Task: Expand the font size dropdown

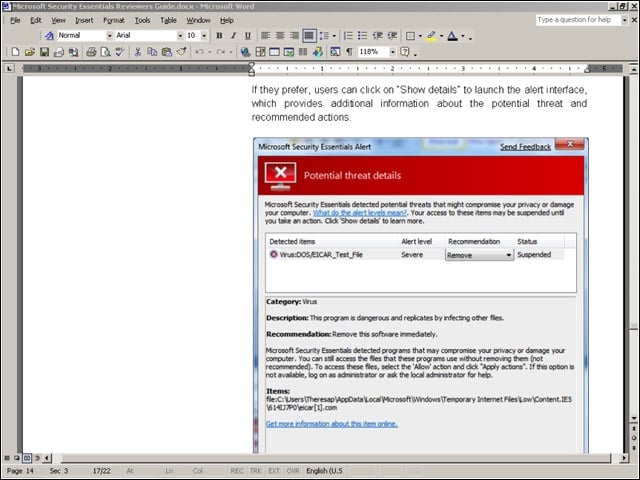Action: (204, 36)
